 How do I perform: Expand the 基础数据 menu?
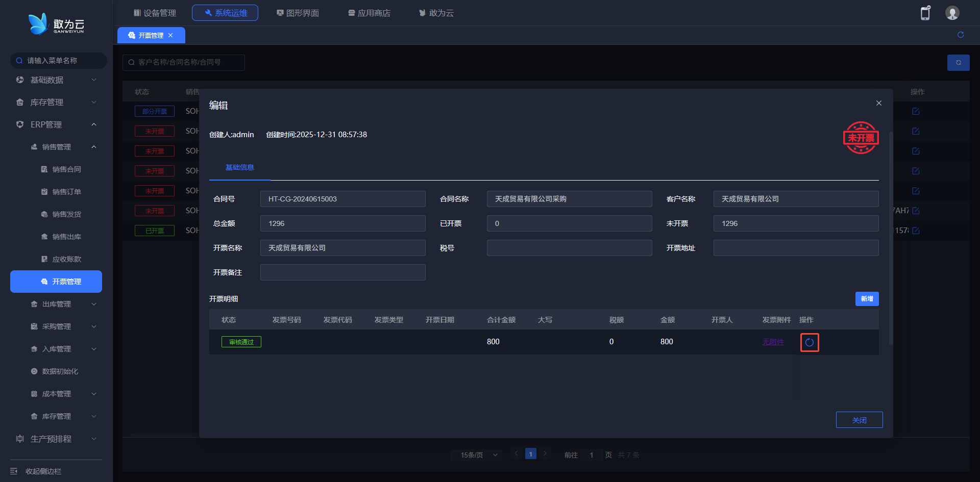pos(55,80)
